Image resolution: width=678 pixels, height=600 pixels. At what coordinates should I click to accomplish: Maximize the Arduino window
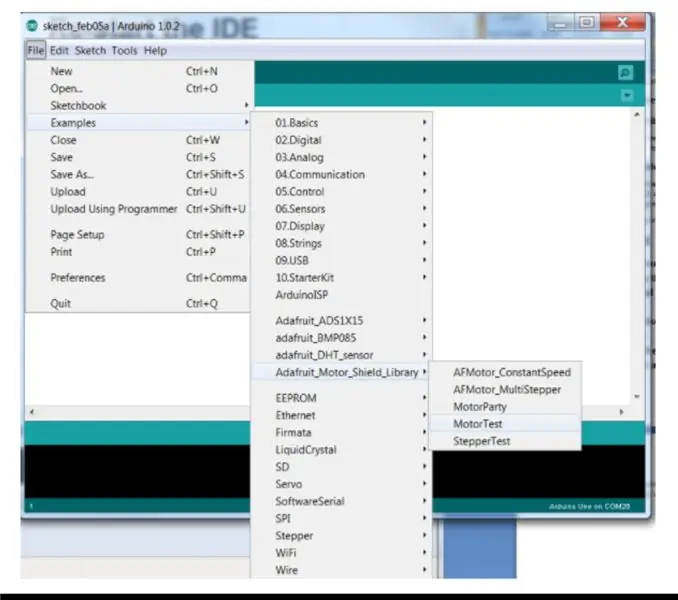[x=587, y=22]
